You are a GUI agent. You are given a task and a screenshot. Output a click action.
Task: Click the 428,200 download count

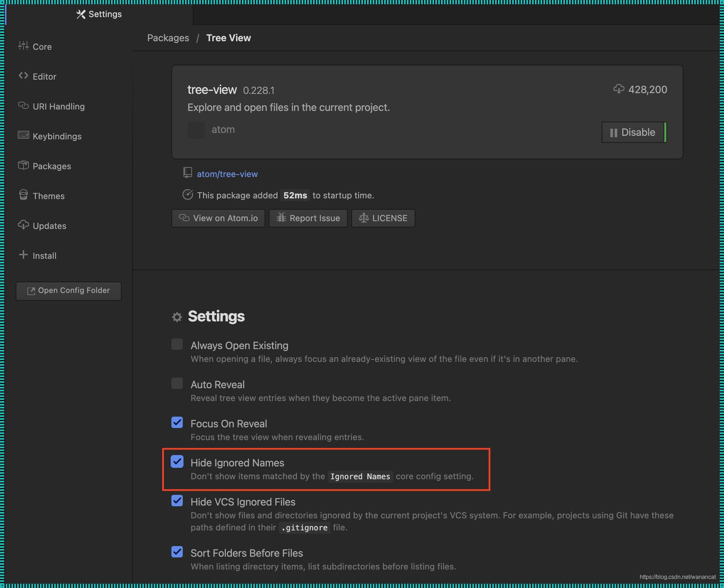[648, 90]
